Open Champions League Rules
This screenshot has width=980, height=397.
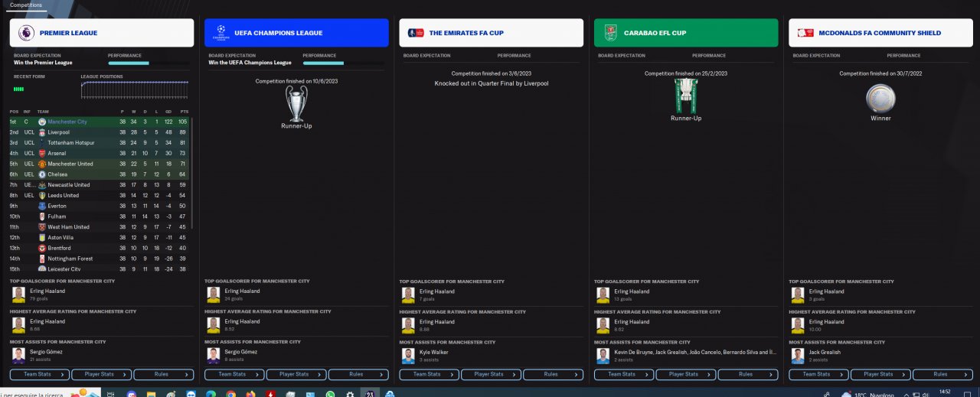[x=358, y=374]
